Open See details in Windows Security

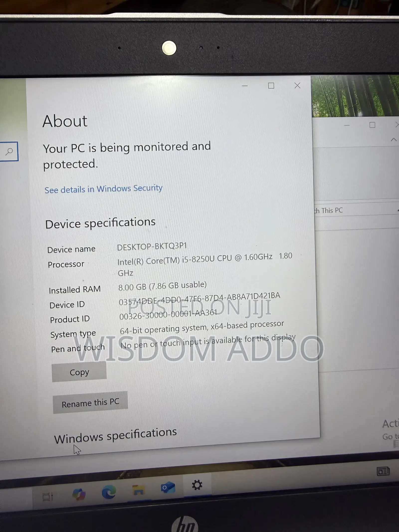103,189
